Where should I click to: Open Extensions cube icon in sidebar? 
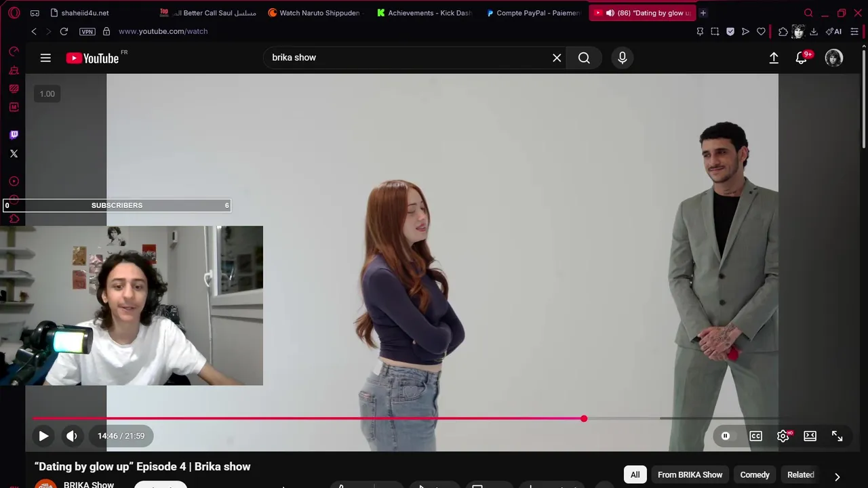pos(14,218)
